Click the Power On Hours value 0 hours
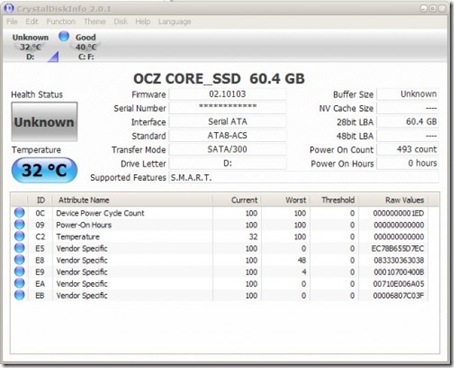 click(407, 163)
